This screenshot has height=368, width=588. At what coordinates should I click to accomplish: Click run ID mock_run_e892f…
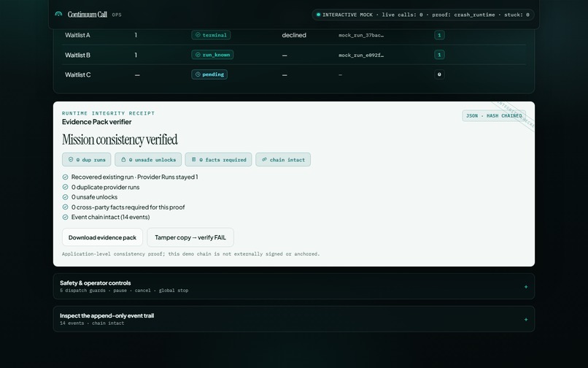361,55
